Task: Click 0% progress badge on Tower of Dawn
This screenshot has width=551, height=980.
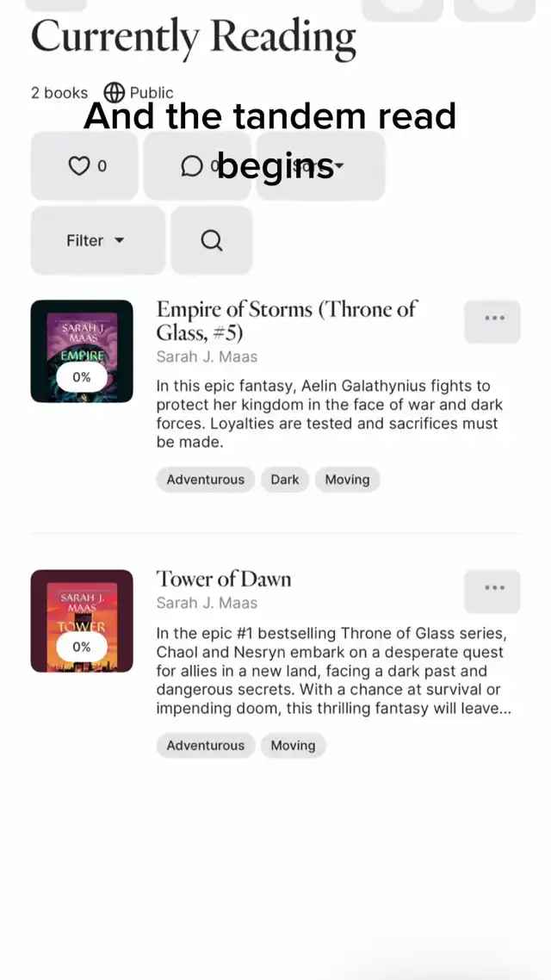Action: (82, 647)
